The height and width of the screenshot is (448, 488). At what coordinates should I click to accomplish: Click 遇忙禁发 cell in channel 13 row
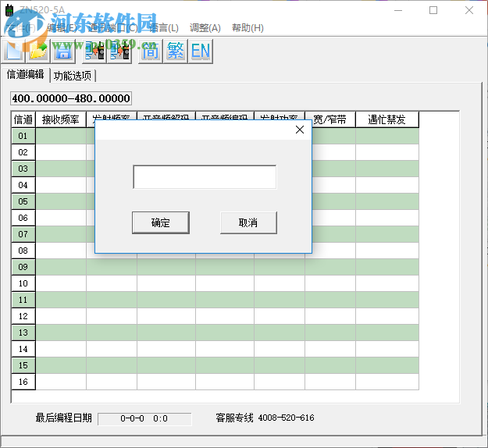tap(387, 332)
